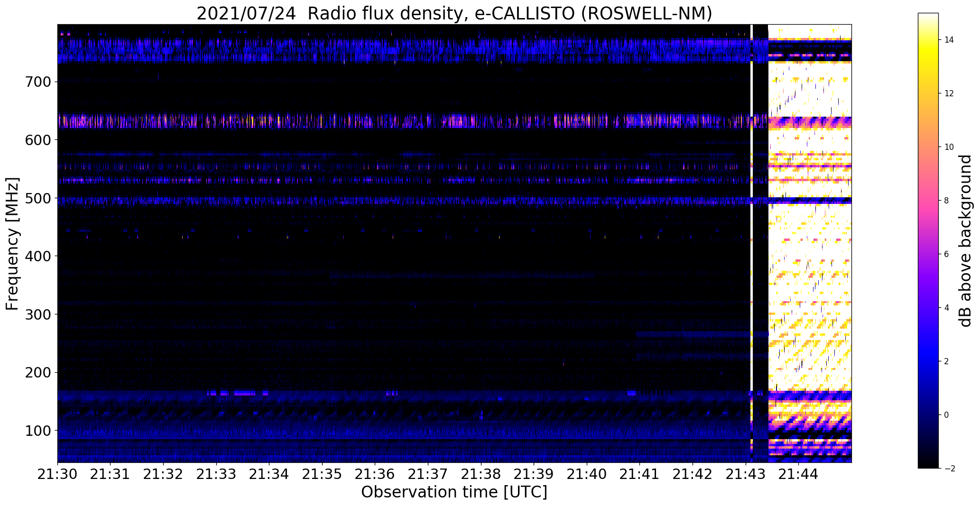Click the 'dB above background' colorbar label

tap(965, 241)
